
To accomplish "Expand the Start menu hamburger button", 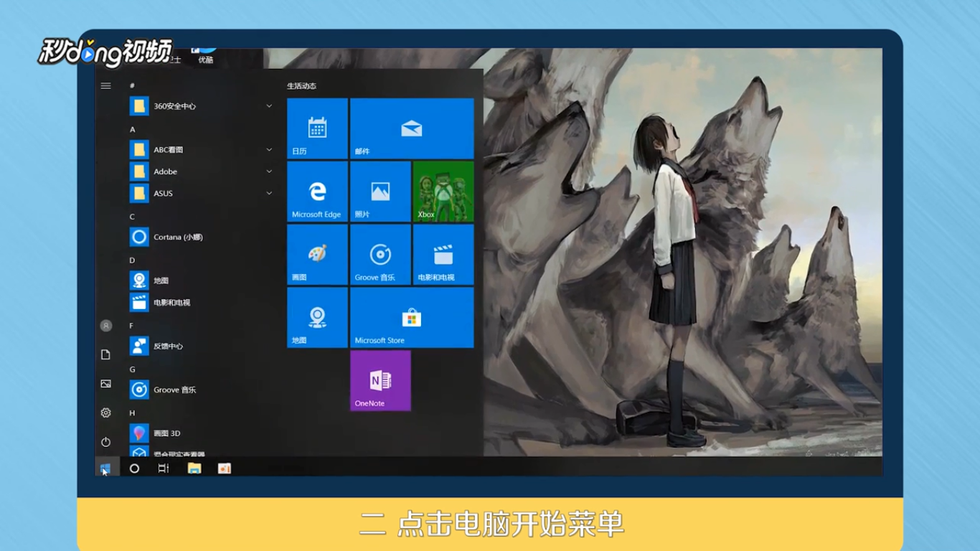I will 106,86.
